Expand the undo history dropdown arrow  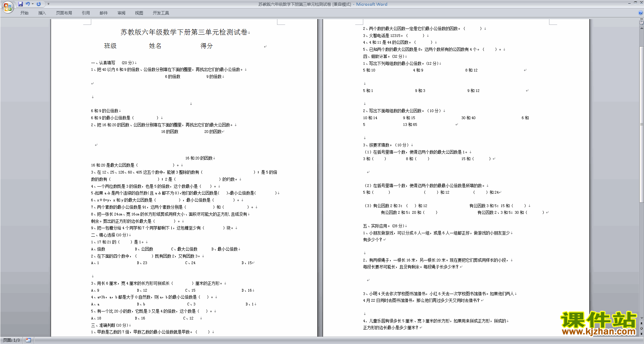tap(33, 4)
